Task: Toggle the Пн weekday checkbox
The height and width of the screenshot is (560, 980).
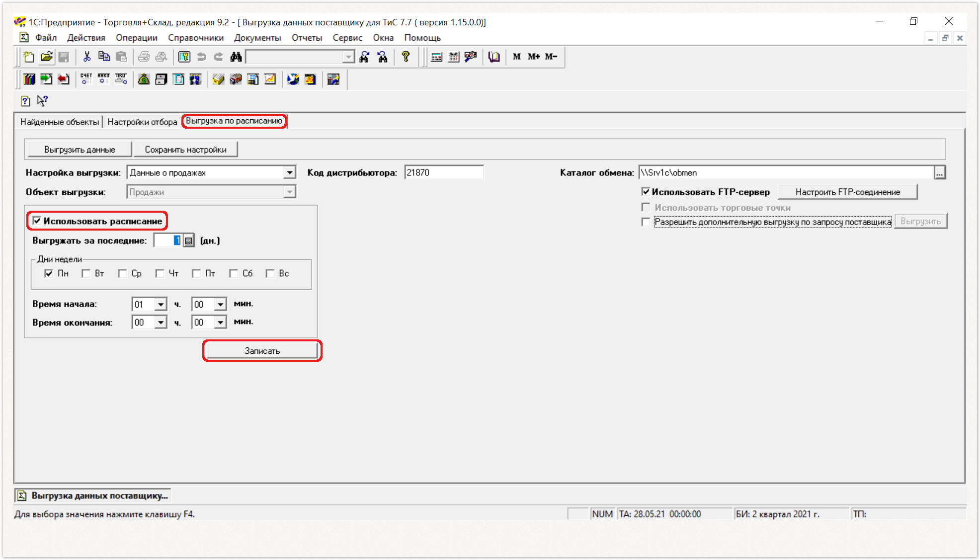Action: (x=48, y=273)
